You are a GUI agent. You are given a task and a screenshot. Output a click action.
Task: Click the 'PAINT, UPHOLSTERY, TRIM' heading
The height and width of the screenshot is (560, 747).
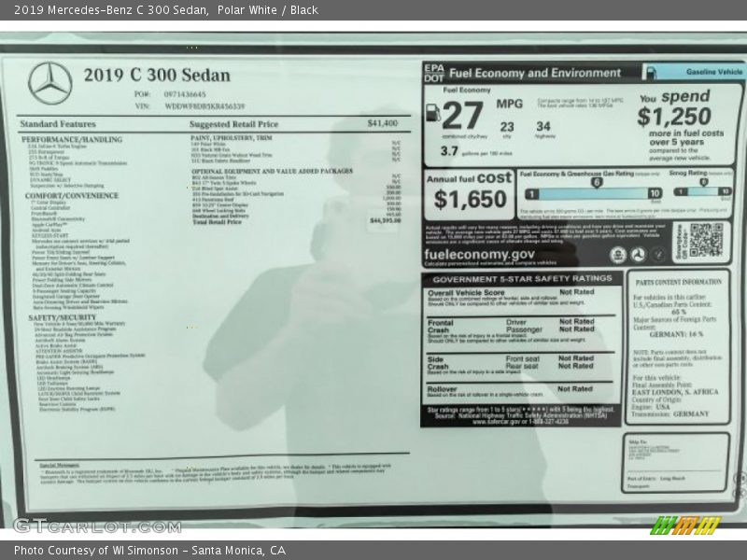click(x=231, y=137)
